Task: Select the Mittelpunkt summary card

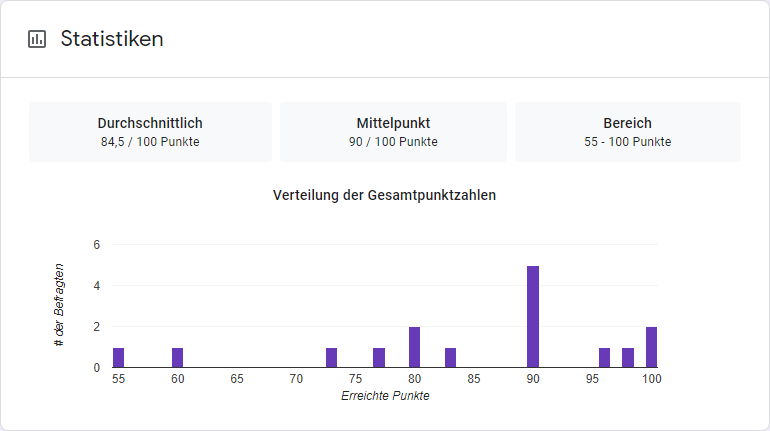Action: [393, 131]
